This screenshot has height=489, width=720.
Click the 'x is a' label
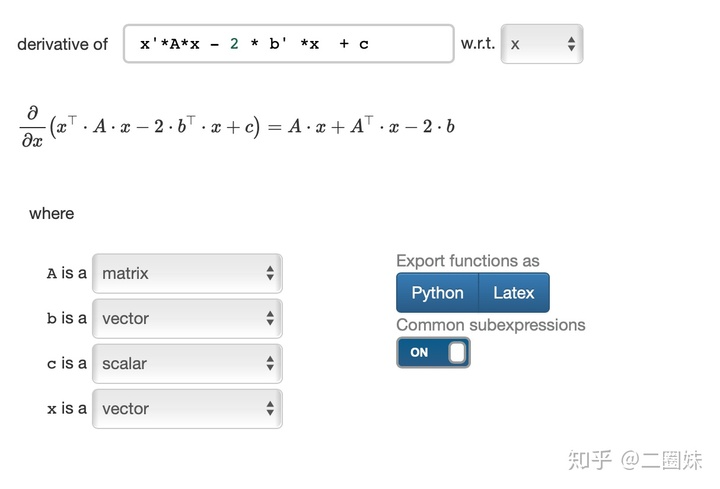(x=66, y=409)
